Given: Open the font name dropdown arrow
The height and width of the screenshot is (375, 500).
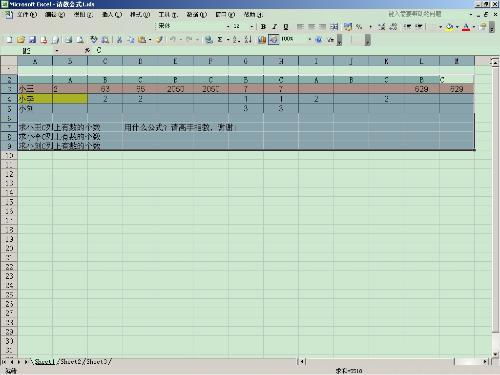Looking at the screenshot, I should point(228,27).
